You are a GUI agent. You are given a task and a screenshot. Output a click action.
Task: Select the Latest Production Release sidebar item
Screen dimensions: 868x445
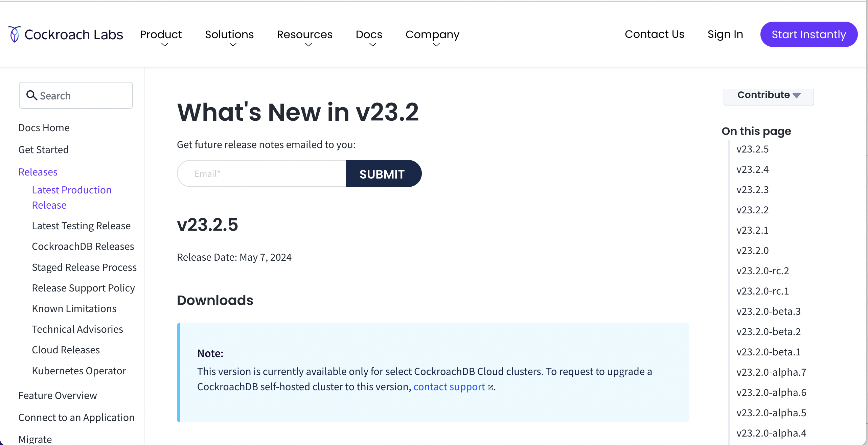(71, 197)
